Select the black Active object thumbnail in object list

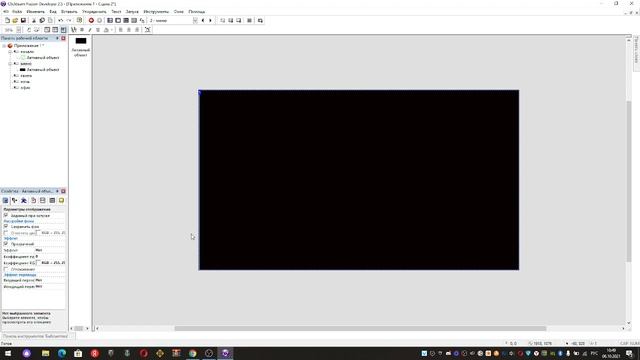81,41
